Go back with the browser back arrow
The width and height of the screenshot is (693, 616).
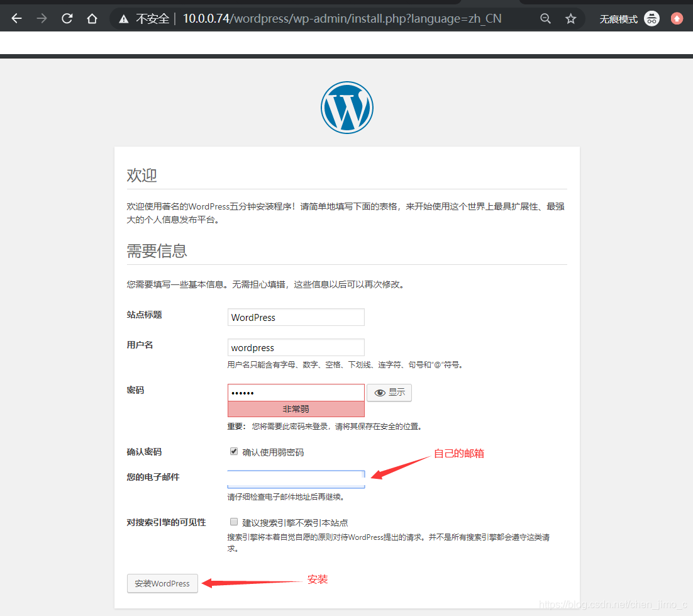click(x=17, y=19)
